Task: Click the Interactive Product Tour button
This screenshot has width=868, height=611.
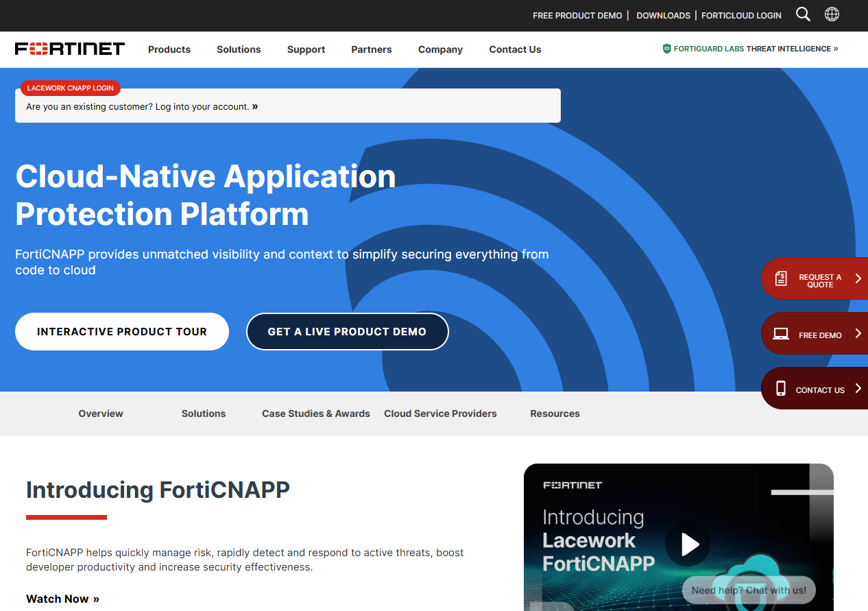Action: tap(122, 331)
